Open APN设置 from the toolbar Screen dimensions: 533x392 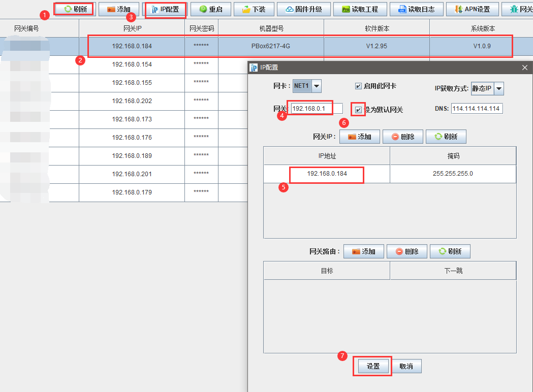[x=472, y=9]
